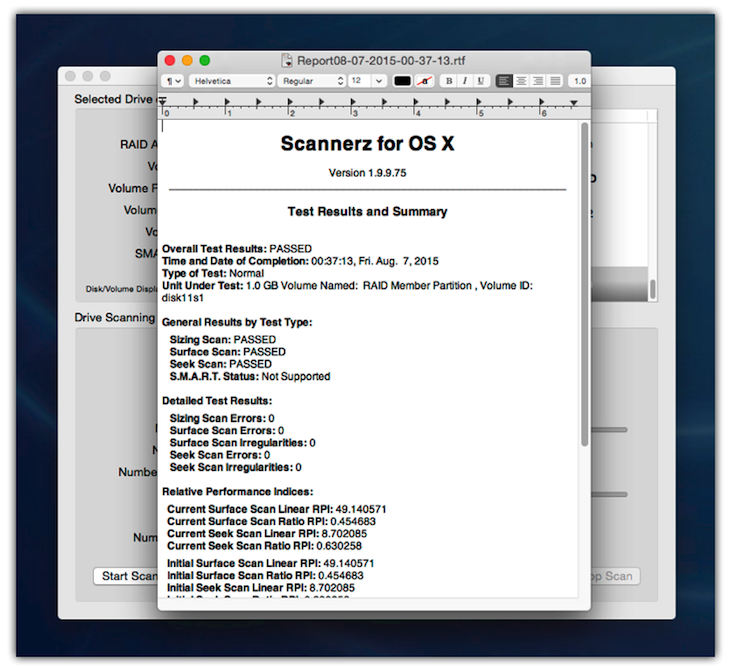
Task: Open the Regular typeface dropdown
Action: tap(312, 81)
